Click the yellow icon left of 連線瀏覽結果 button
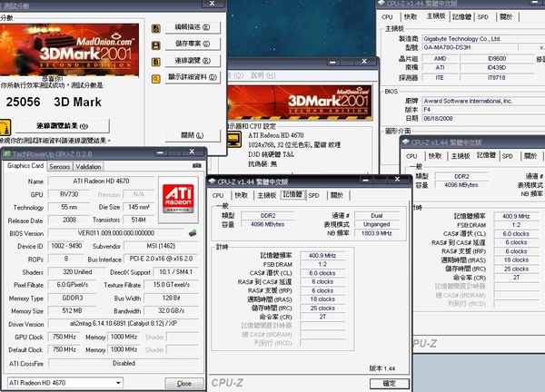This screenshot has width=545, height=392. coord(5,127)
